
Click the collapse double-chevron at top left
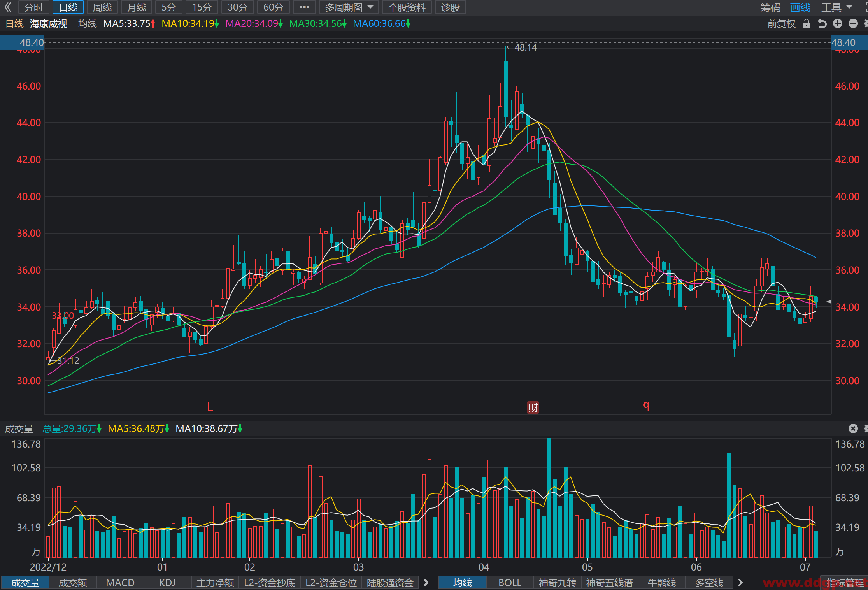click(x=8, y=7)
